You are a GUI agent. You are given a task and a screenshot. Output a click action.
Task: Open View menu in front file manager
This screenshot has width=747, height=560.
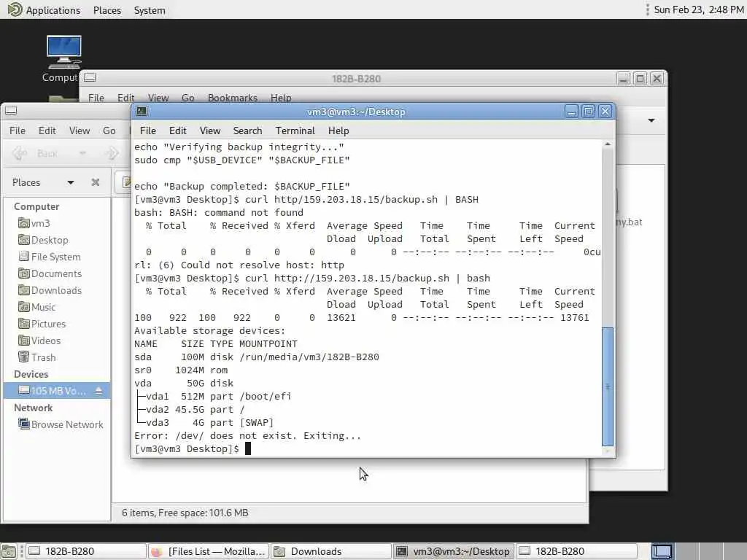[79, 131]
